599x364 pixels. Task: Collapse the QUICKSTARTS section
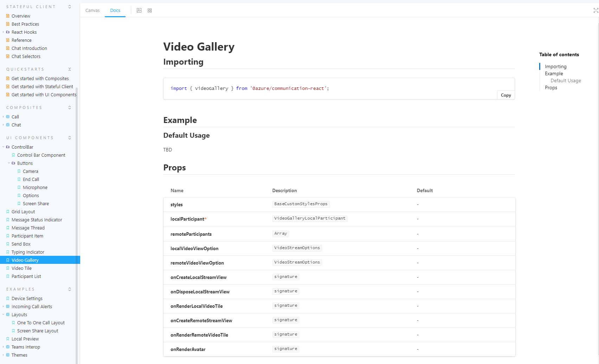click(69, 69)
